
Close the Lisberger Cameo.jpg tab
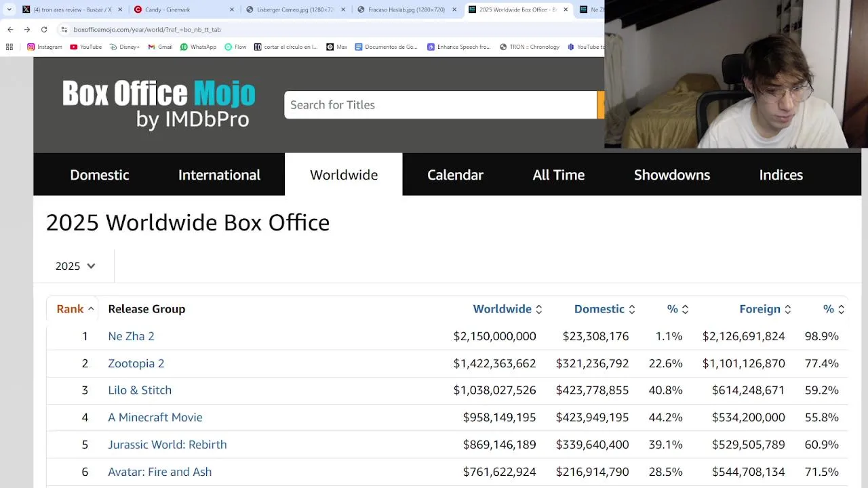tap(343, 9)
